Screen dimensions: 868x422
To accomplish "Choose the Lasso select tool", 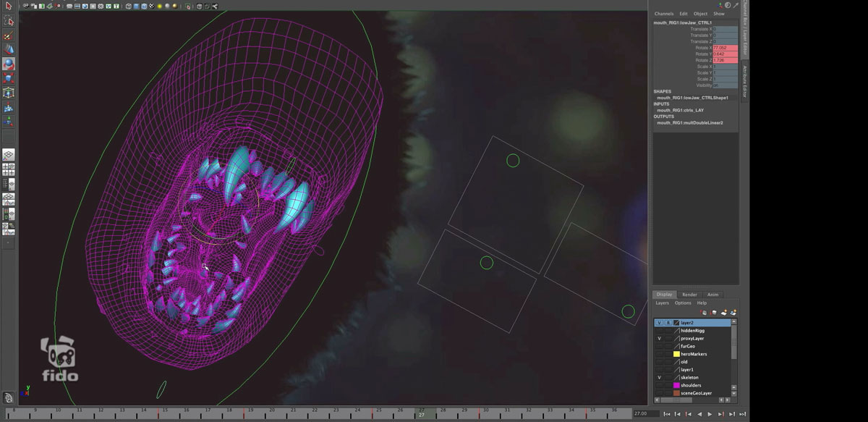I will [9, 21].
